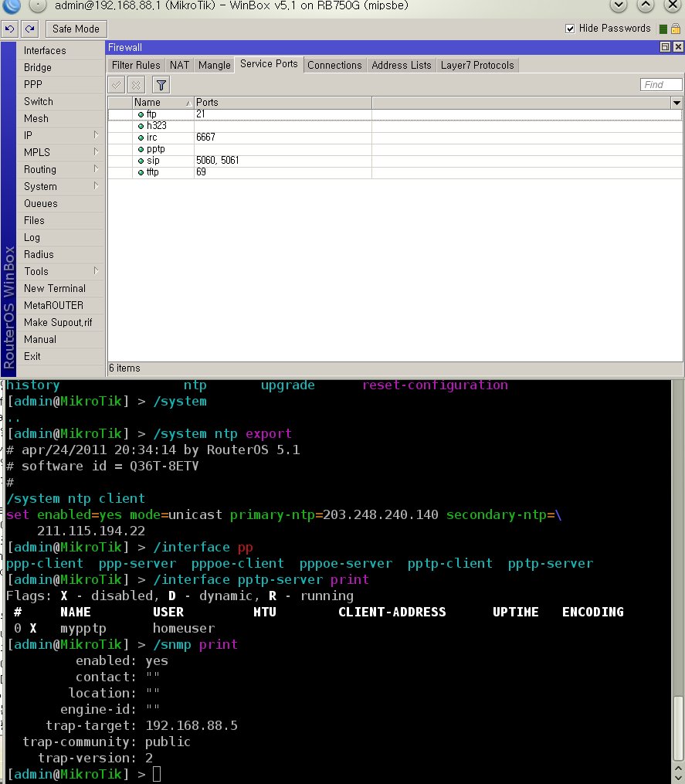Click the Undo arrow icon
The width and height of the screenshot is (685, 784).
pyautogui.click(x=9, y=29)
